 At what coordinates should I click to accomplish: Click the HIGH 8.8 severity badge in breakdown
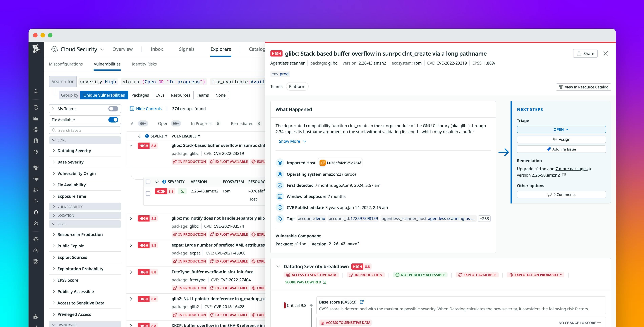pyautogui.click(x=361, y=267)
